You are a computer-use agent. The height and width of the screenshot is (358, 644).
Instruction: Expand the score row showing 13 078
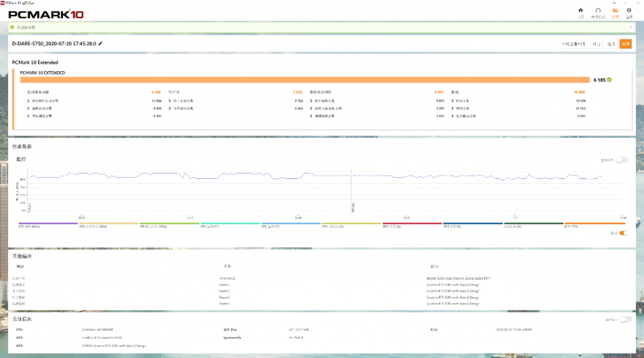pos(453,100)
